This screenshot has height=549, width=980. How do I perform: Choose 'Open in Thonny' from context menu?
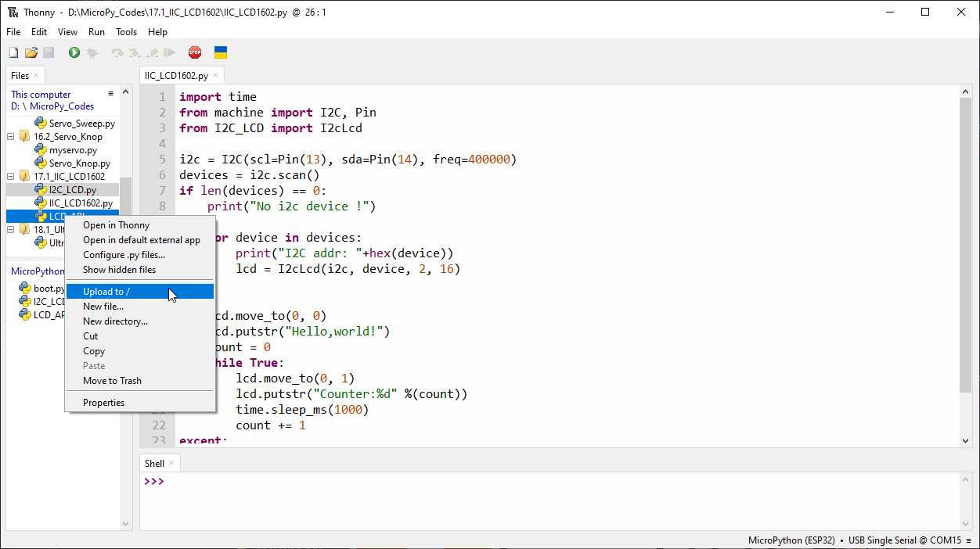(x=139, y=225)
